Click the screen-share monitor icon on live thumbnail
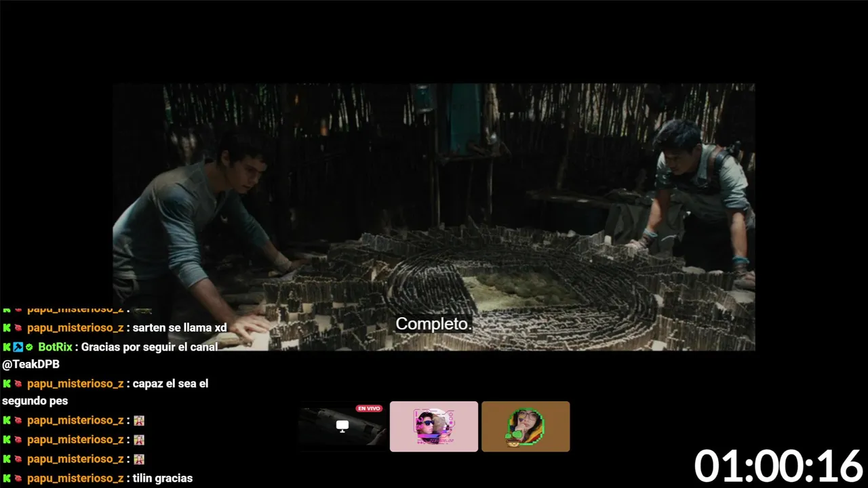This screenshot has width=868, height=488. pyautogui.click(x=342, y=426)
